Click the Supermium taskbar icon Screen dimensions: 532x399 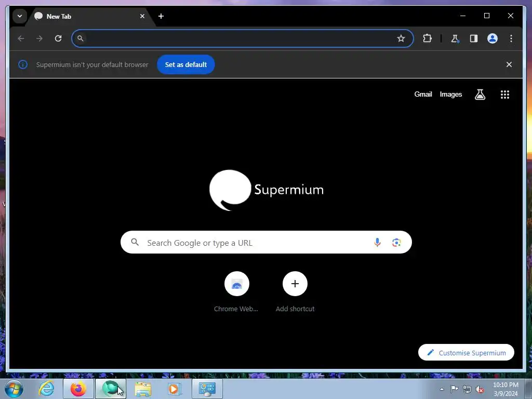(111, 389)
